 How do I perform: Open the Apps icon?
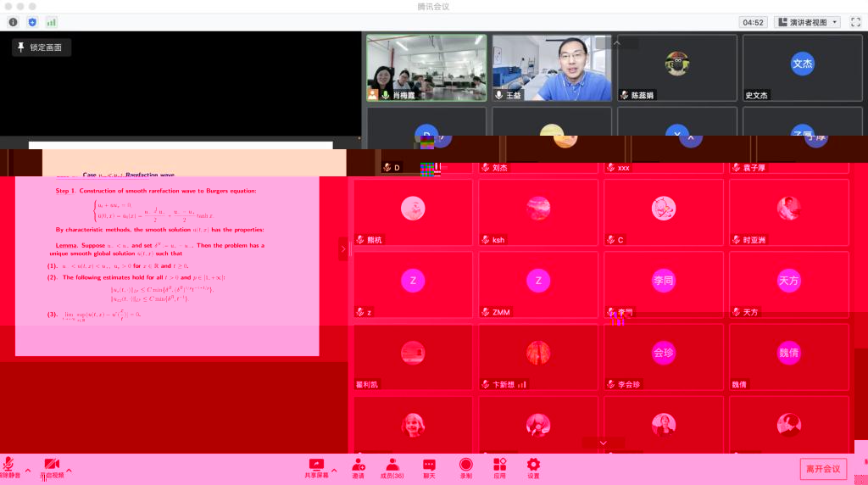[x=499, y=465]
